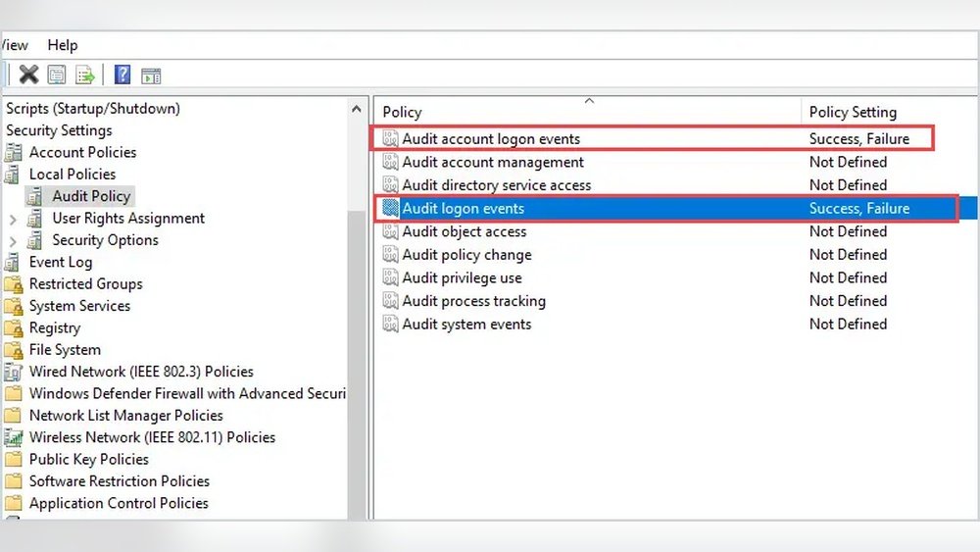Viewport: 980px width, 552px height.
Task: Sort by the Policy column header
Action: [588, 112]
